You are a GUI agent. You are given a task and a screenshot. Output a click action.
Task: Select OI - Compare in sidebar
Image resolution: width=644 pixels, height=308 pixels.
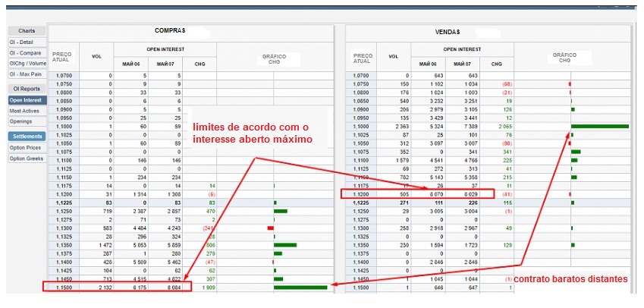23,52
